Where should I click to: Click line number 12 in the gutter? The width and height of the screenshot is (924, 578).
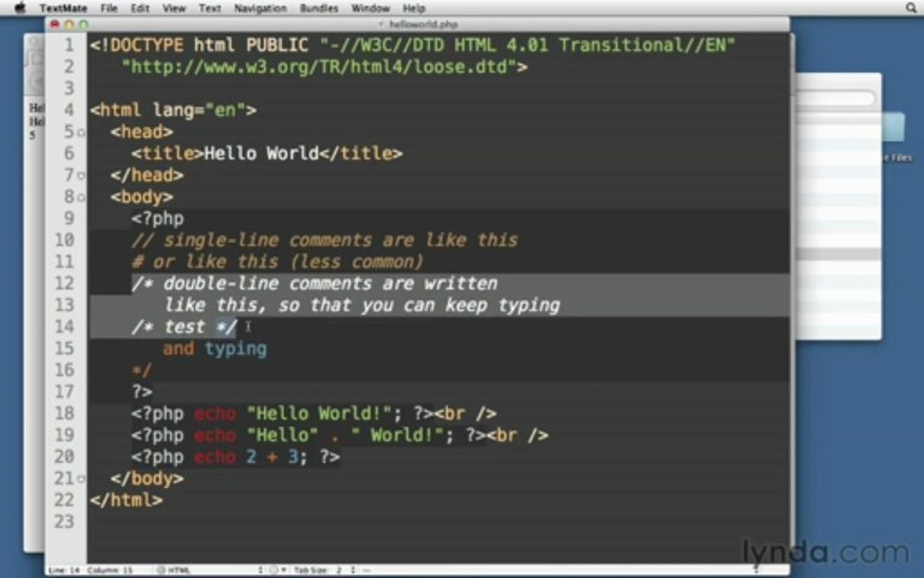point(65,283)
